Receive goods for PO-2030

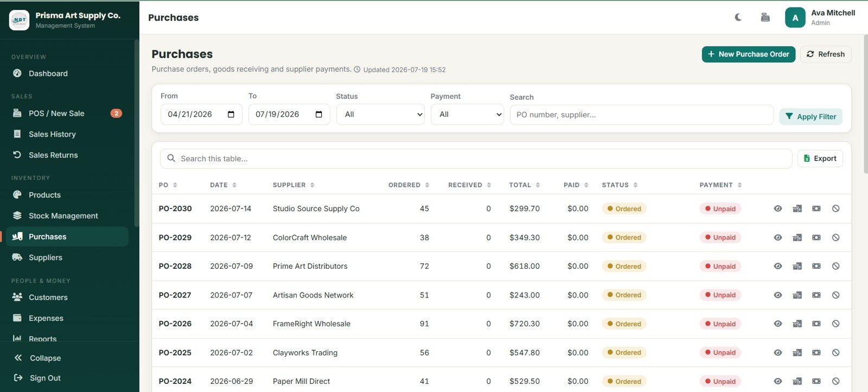click(797, 208)
